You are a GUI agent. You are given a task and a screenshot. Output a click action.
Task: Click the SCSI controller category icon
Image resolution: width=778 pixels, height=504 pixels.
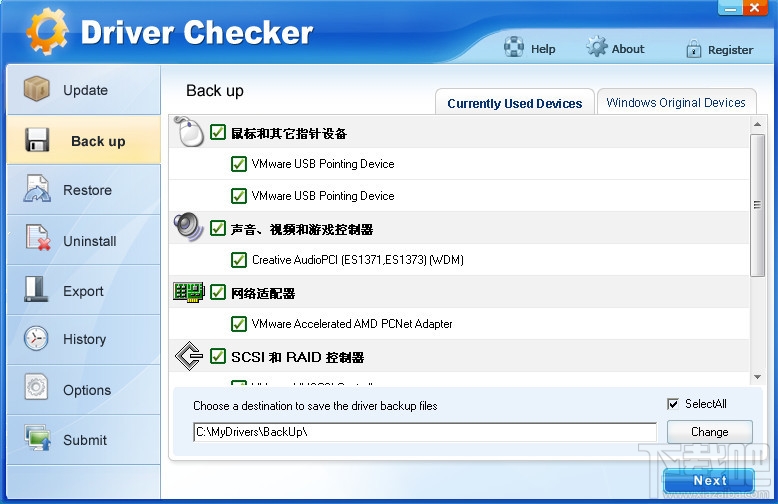[189, 356]
